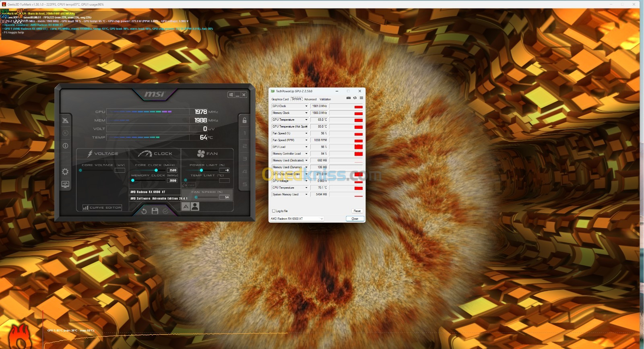Select Afterburner profile slot 2

(244, 146)
